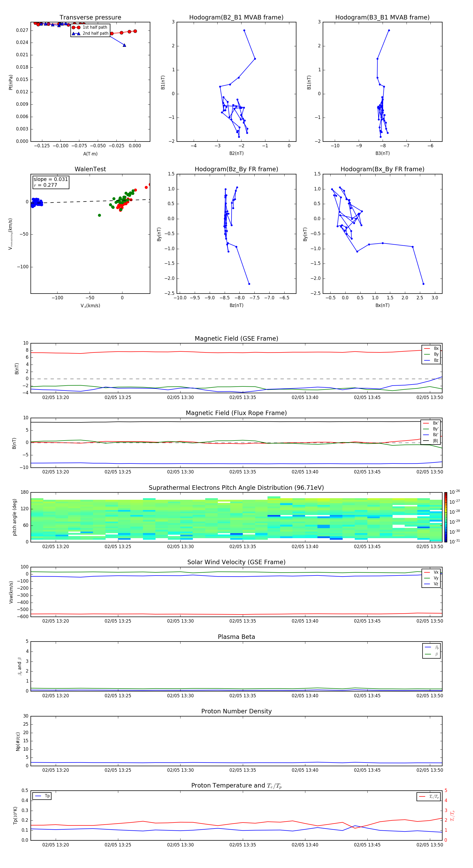The height and width of the screenshot is (868, 473).
Task: Click '02/05 13:20' tick under temperature panel
Action: pos(55,845)
